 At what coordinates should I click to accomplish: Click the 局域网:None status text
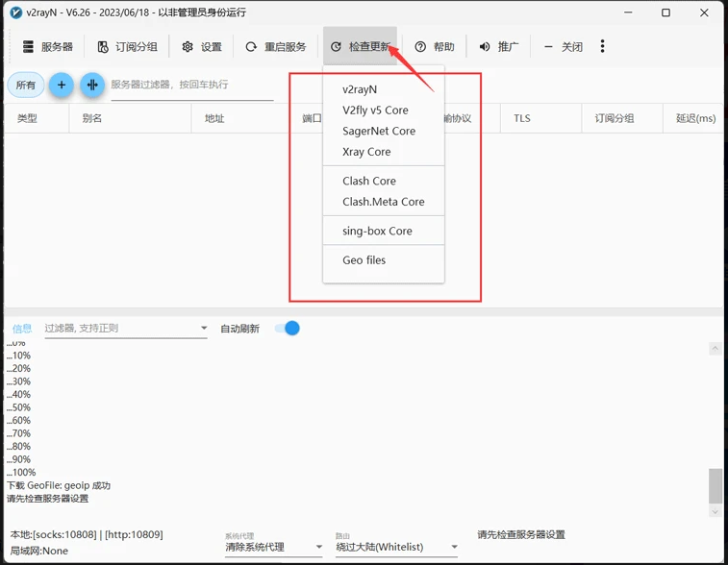39,551
